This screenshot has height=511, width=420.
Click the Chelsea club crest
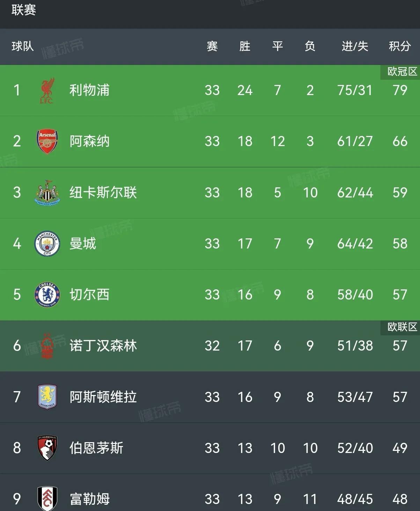tap(47, 295)
